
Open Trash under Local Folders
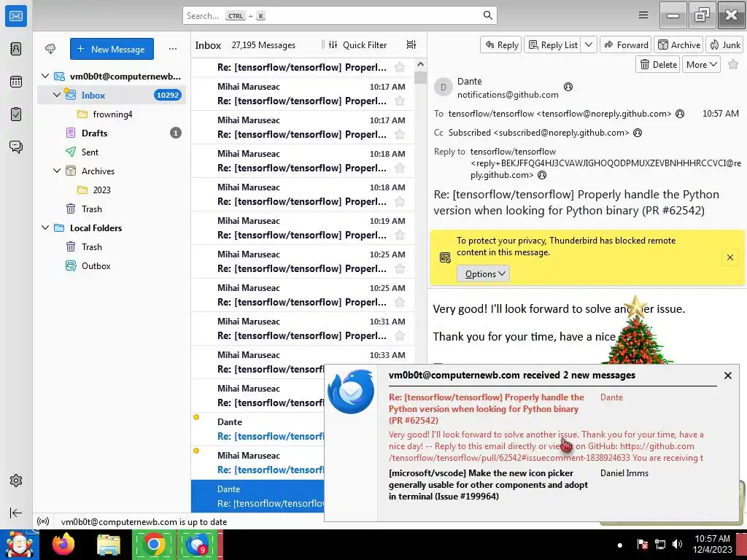point(112,246)
